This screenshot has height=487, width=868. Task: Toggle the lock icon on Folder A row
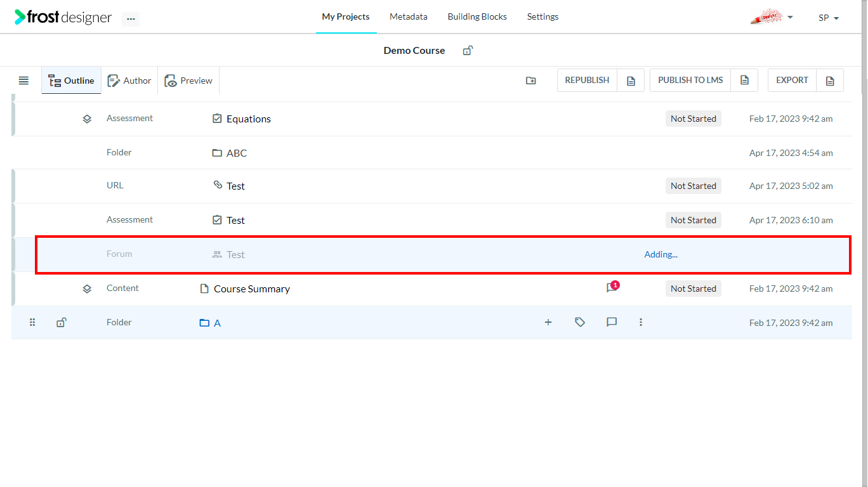pyautogui.click(x=62, y=322)
